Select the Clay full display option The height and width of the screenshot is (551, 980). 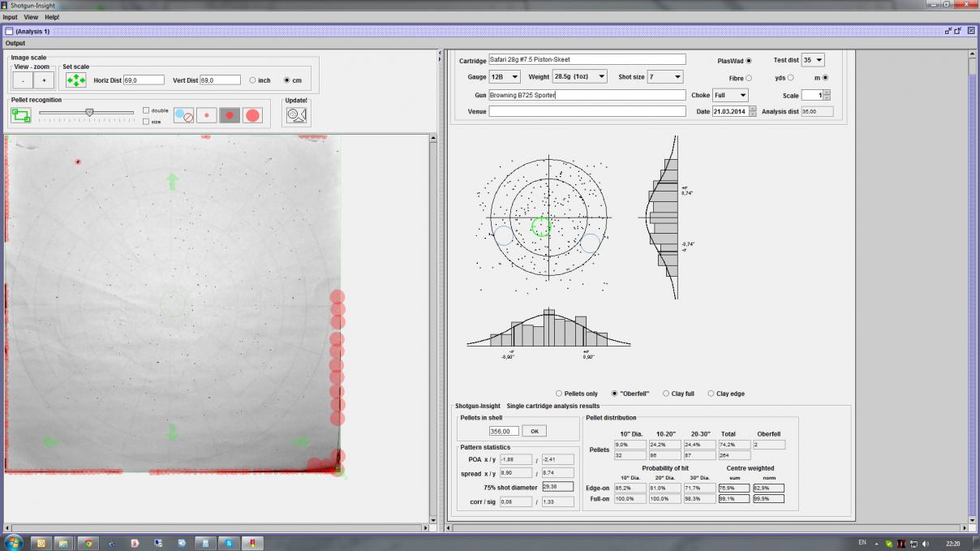tap(666, 394)
